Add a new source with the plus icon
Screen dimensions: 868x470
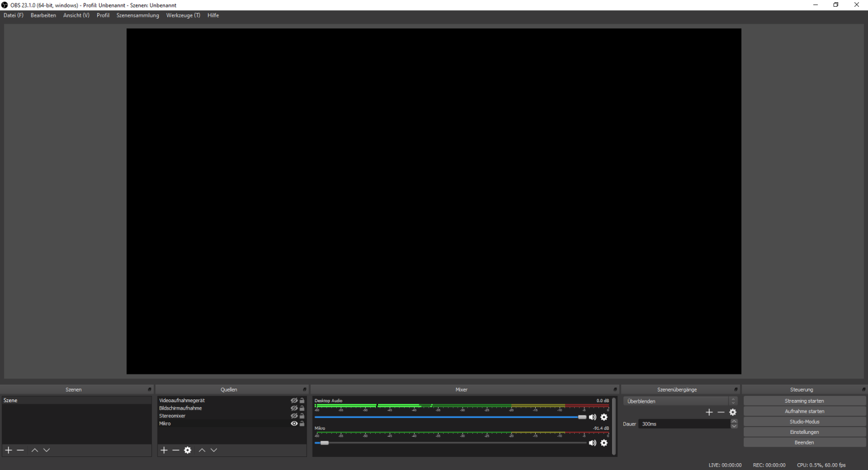click(164, 450)
